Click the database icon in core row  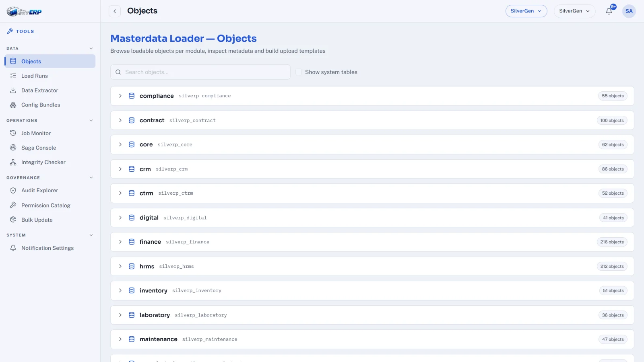[x=132, y=144]
